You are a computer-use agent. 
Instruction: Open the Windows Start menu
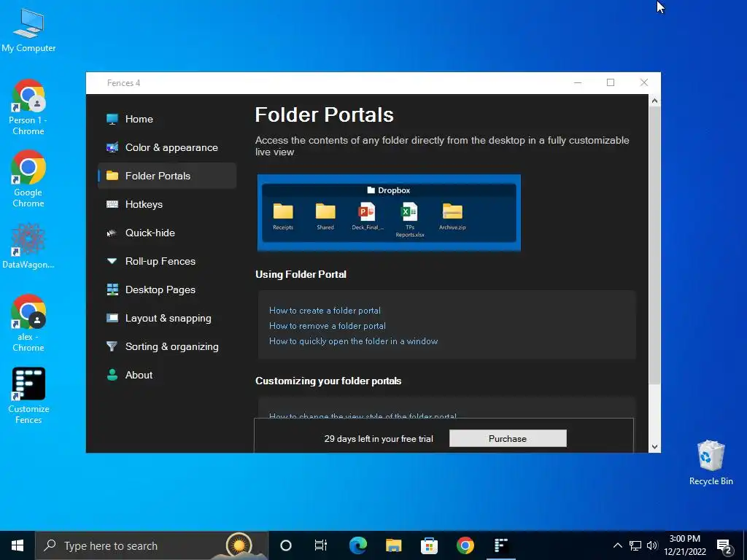18,545
